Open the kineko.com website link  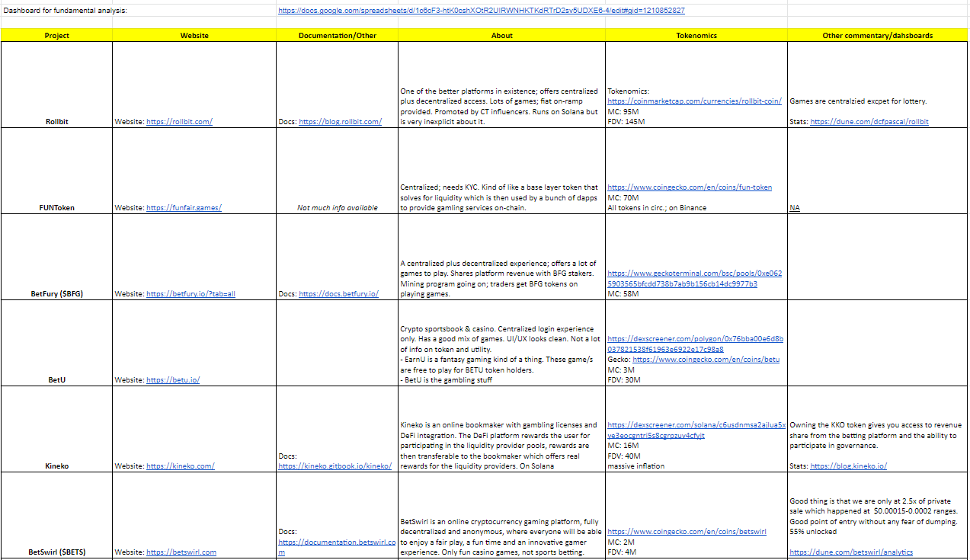point(180,466)
